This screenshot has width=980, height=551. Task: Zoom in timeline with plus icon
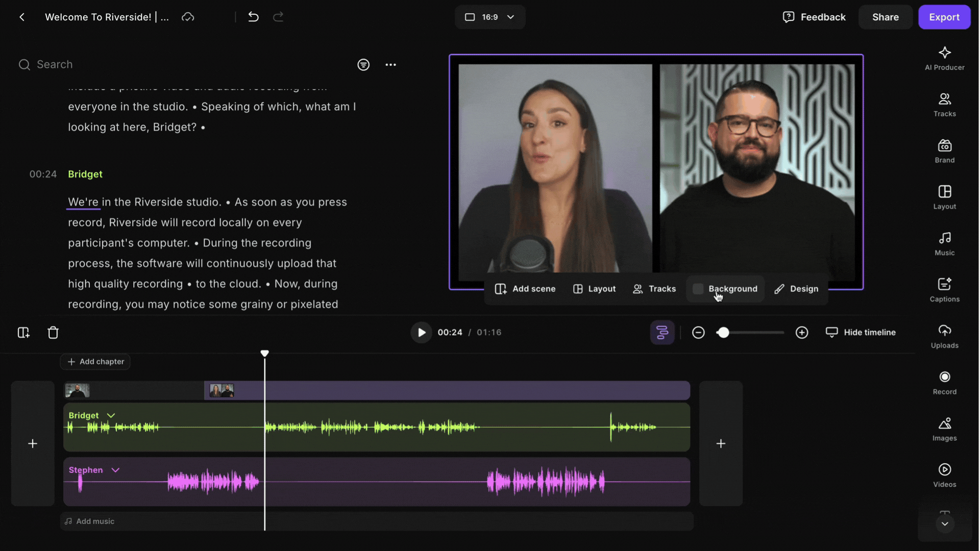(801, 333)
